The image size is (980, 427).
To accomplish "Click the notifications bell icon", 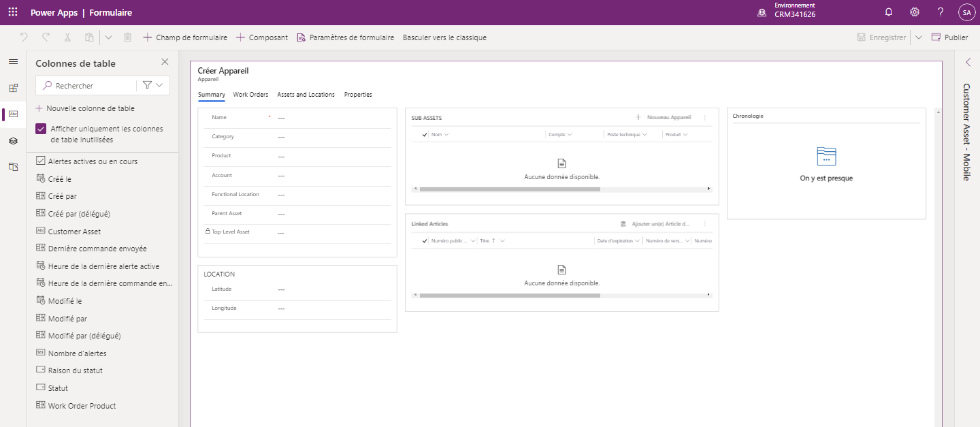I will coord(888,12).
